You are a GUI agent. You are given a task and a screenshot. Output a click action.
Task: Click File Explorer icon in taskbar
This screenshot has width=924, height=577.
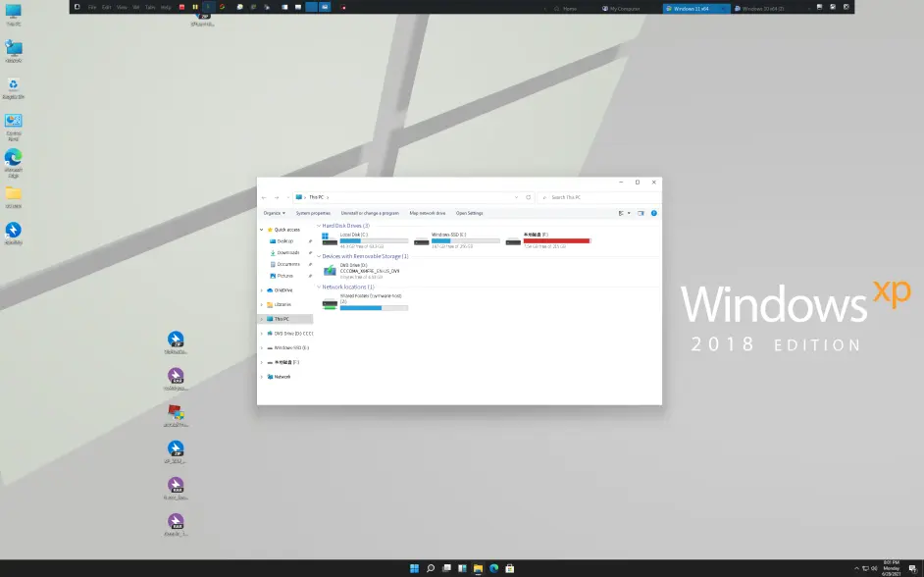coord(478,568)
